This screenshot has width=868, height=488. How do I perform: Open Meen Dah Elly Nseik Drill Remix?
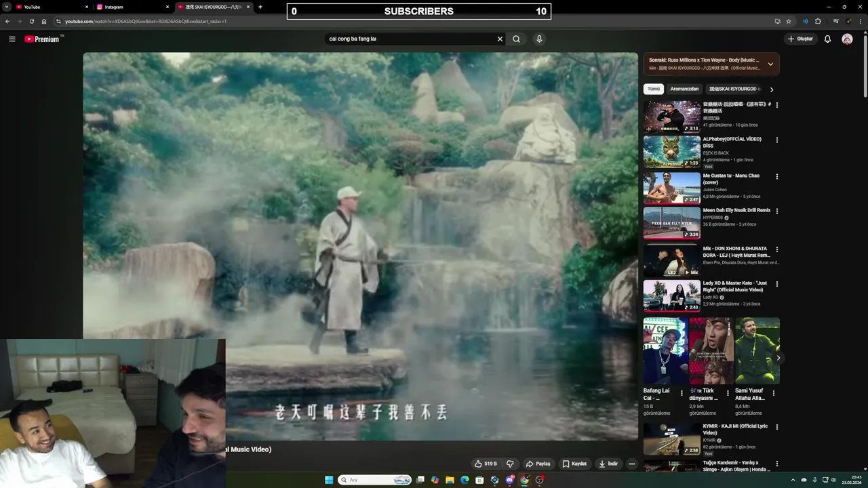point(672,223)
